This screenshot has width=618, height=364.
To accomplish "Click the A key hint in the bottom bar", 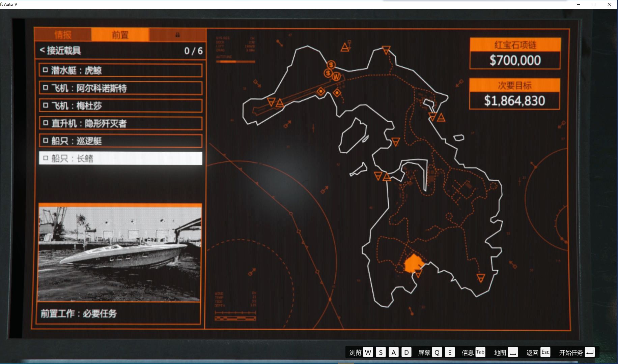I will coord(394,352).
